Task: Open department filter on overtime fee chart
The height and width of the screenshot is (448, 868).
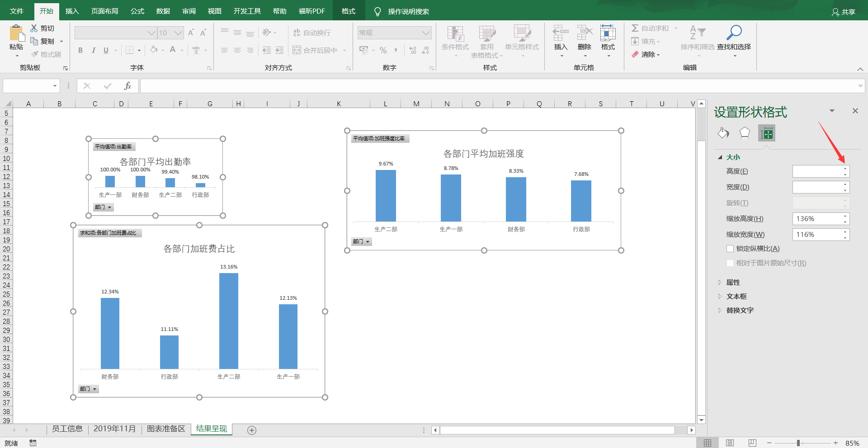Action: pos(89,389)
